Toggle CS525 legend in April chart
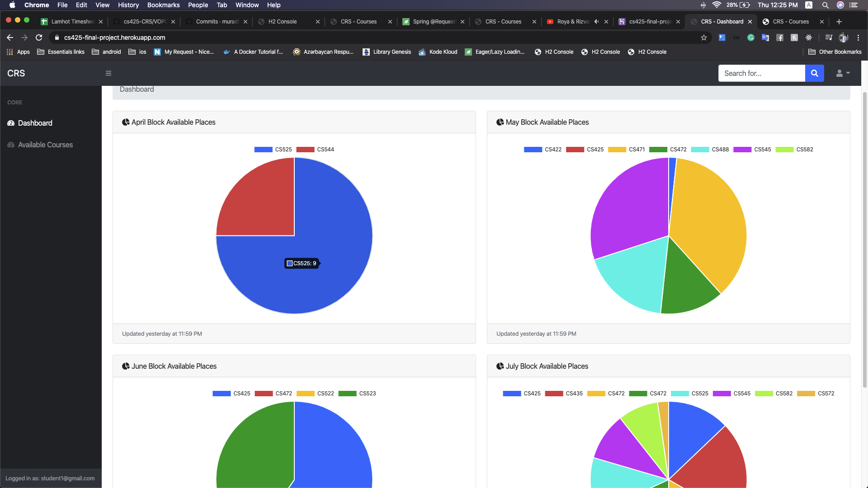 click(x=273, y=150)
